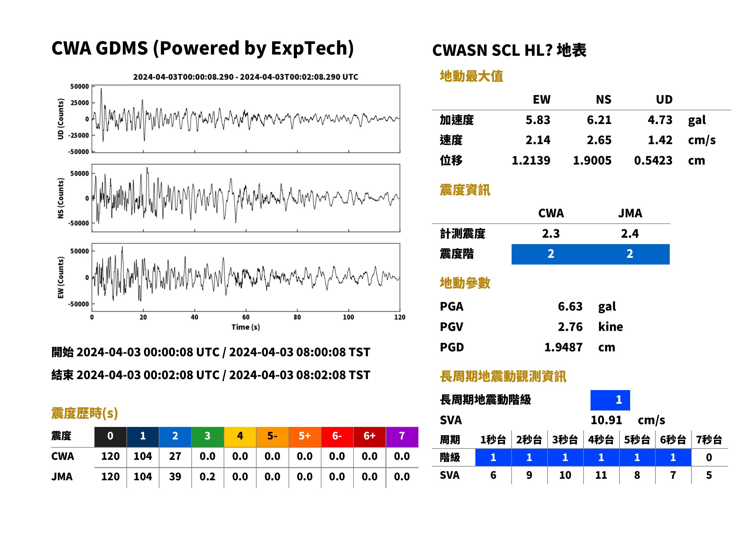This screenshot has width=756, height=540.
Task: Click the NS acceleration value 6.21
Action: [x=599, y=120]
